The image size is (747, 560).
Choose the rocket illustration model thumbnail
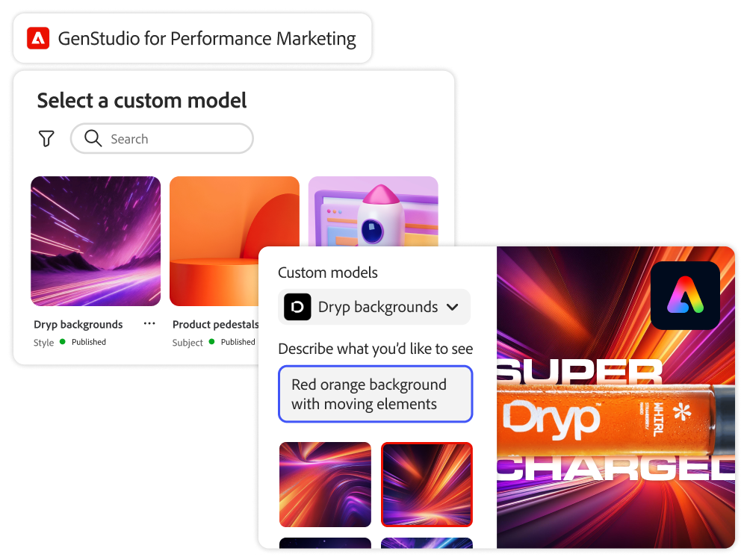pos(373,211)
